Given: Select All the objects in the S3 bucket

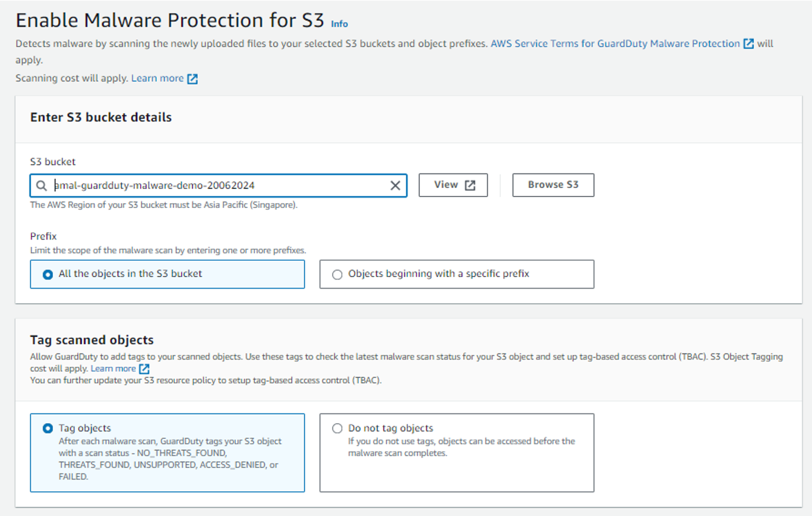Looking at the screenshot, I should (167, 274).
